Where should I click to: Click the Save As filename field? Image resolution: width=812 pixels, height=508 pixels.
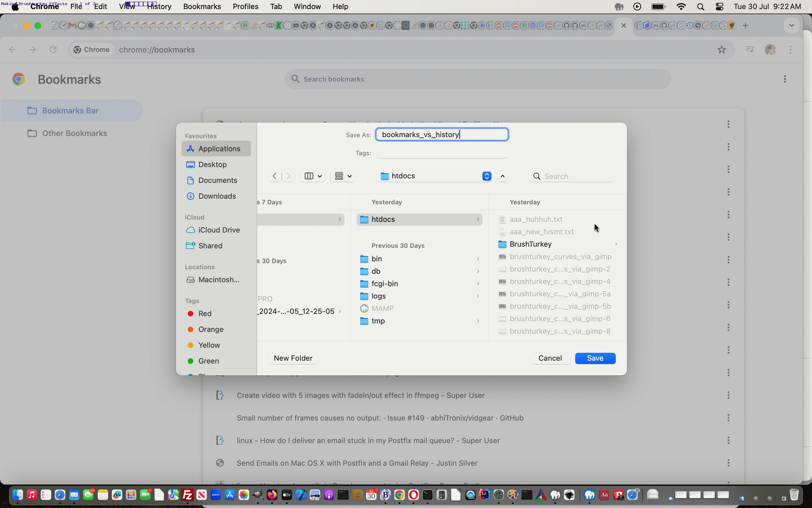[x=442, y=134]
